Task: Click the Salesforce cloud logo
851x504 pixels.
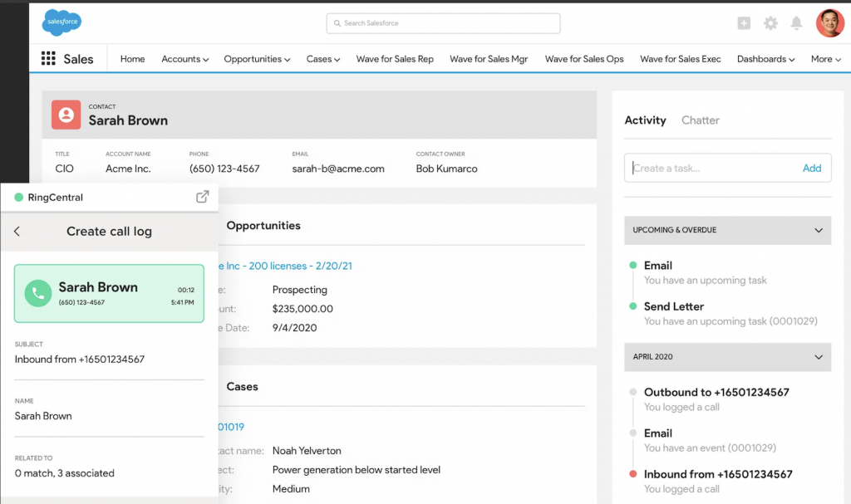Action: tap(61, 22)
